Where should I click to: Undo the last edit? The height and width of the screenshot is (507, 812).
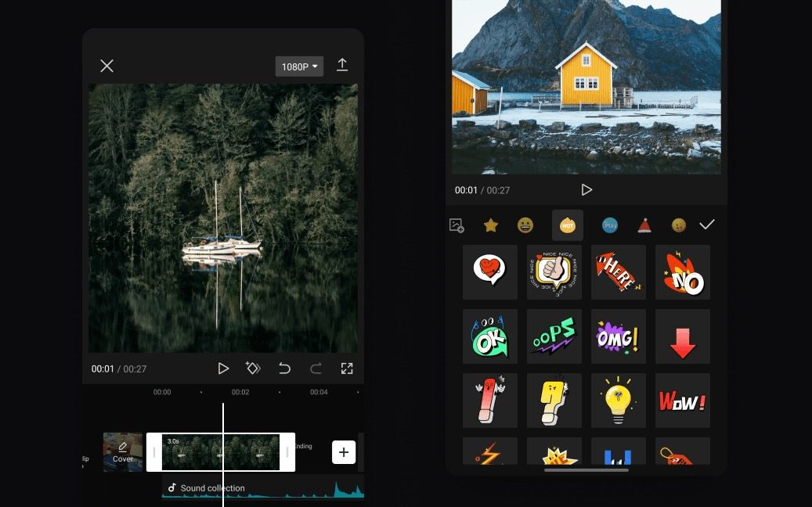[285, 369]
